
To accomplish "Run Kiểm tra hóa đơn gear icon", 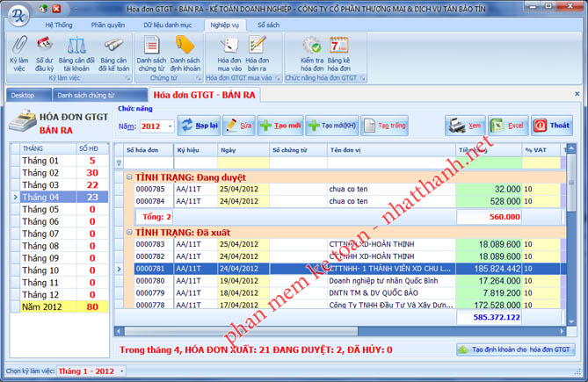I will [312, 53].
